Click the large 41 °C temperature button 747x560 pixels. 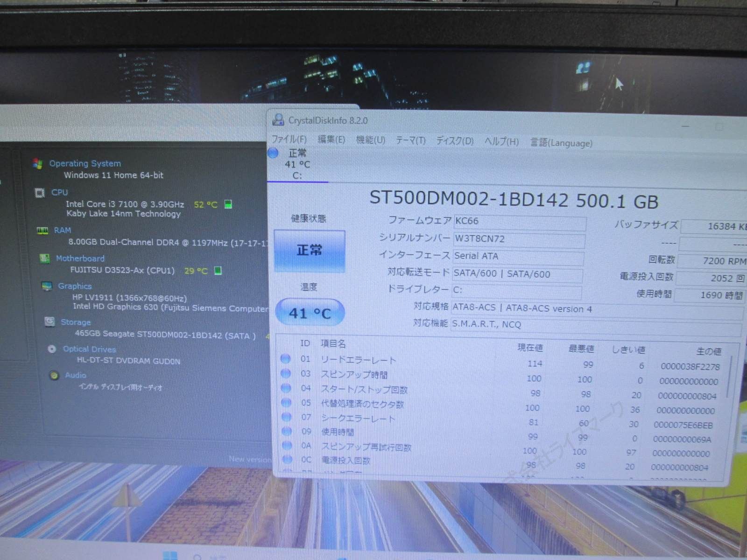(x=310, y=313)
